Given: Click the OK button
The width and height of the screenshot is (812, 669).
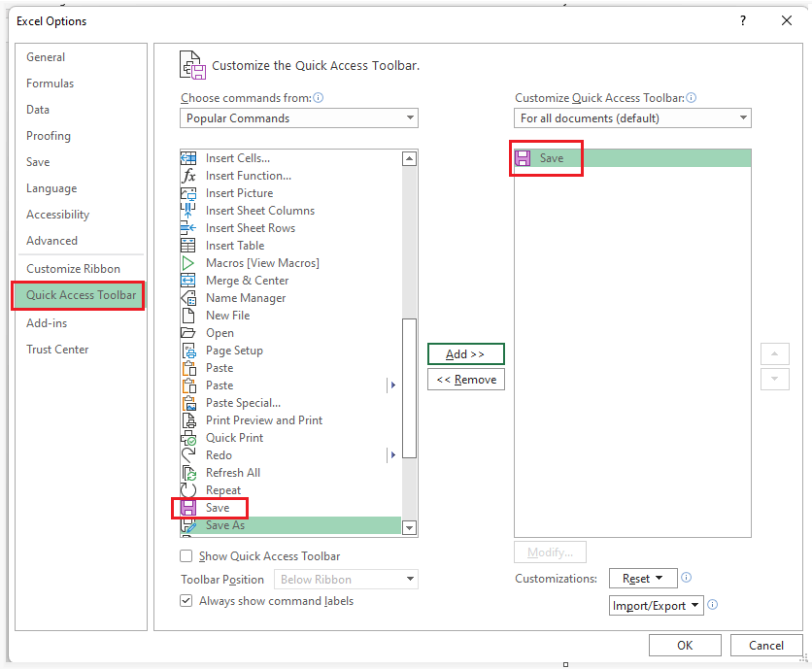Looking at the screenshot, I should (685, 645).
